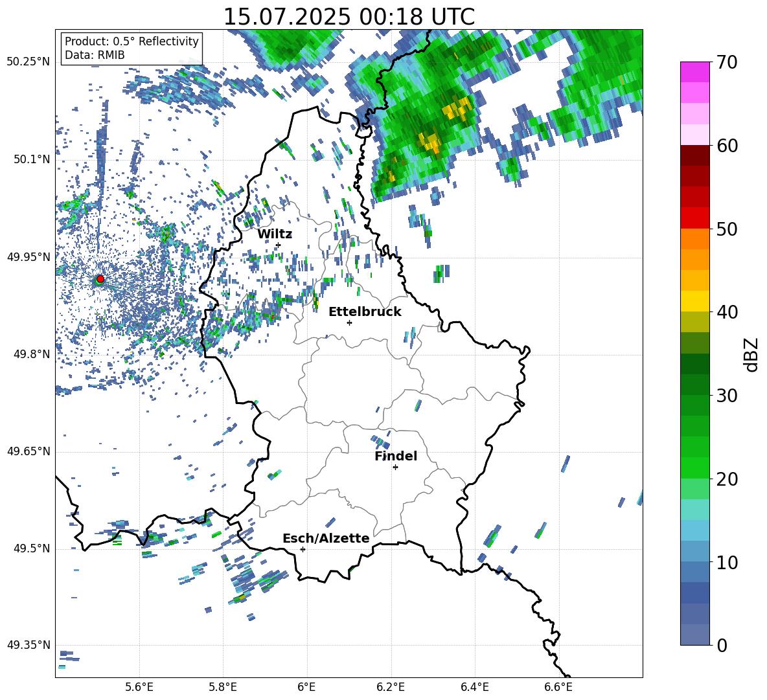
Task: Click the 30 value on the colorbar
Action: click(x=727, y=396)
